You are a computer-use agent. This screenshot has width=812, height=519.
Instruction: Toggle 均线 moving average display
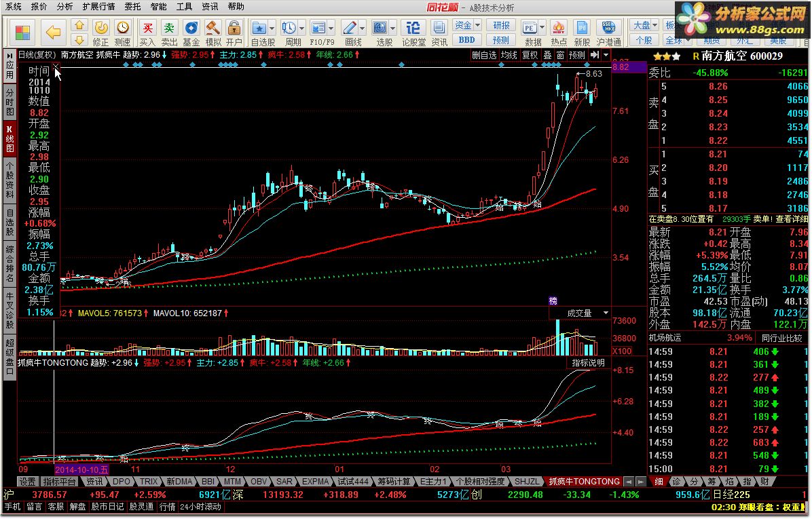tap(509, 56)
